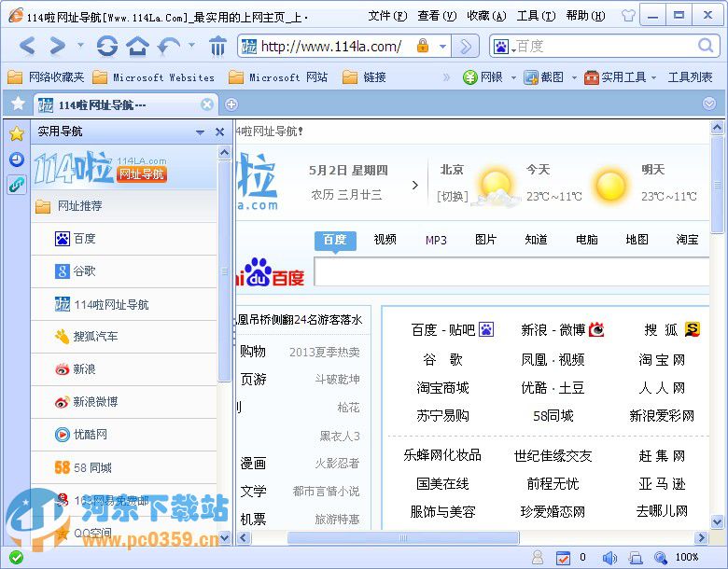Open the 亚马逊 link
This screenshot has width=728, height=569.
662,484
